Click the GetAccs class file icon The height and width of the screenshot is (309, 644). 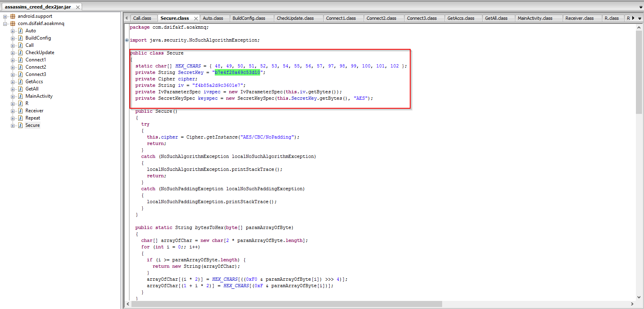[x=20, y=82]
